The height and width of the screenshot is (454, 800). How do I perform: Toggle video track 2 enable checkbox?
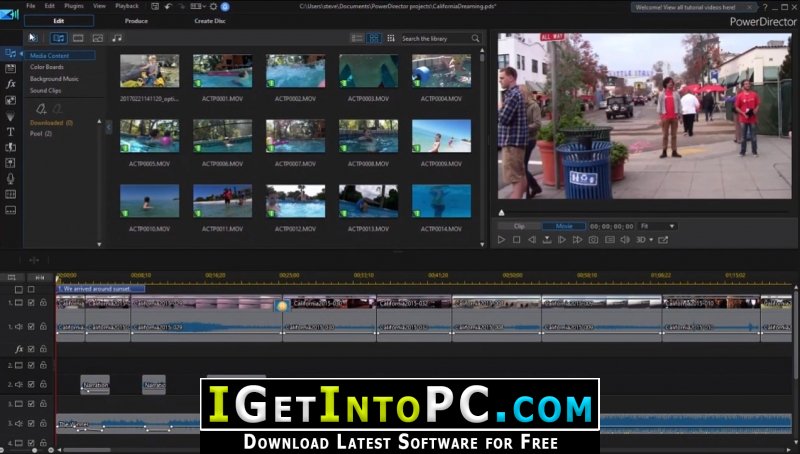click(x=31, y=365)
